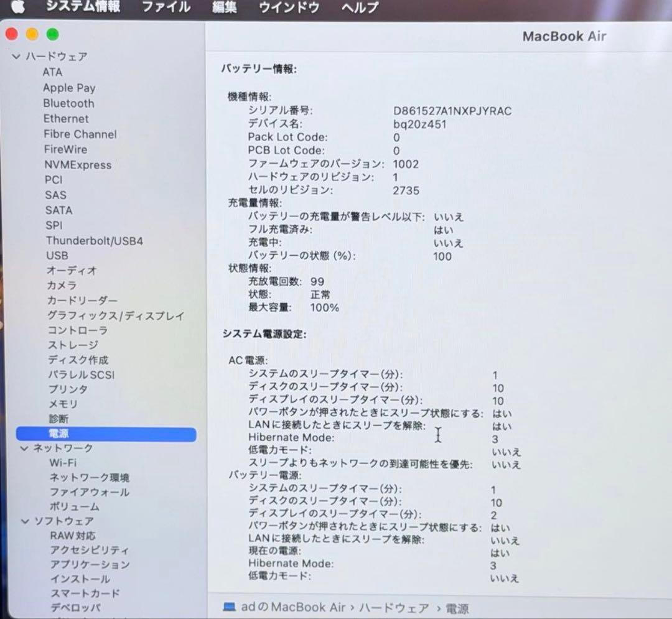The image size is (672, 619).
Task: Select 診断 in the hardware list
Action: (x=58, y=419)
